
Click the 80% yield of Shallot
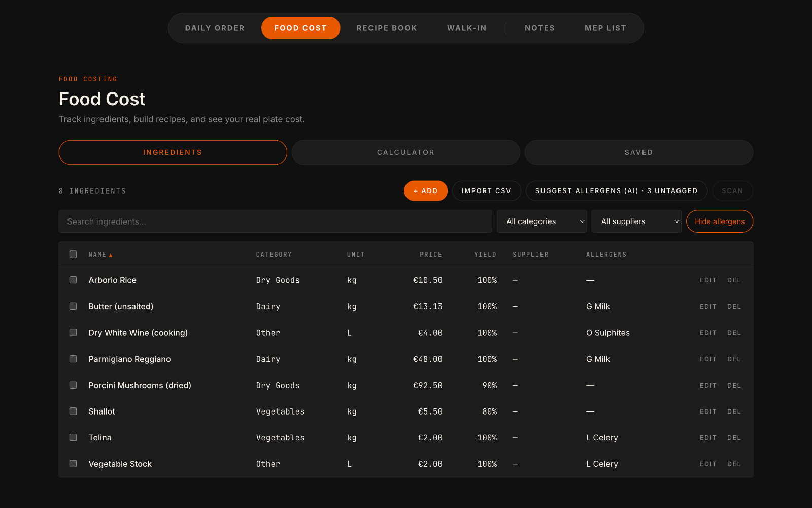pos(490,411)
